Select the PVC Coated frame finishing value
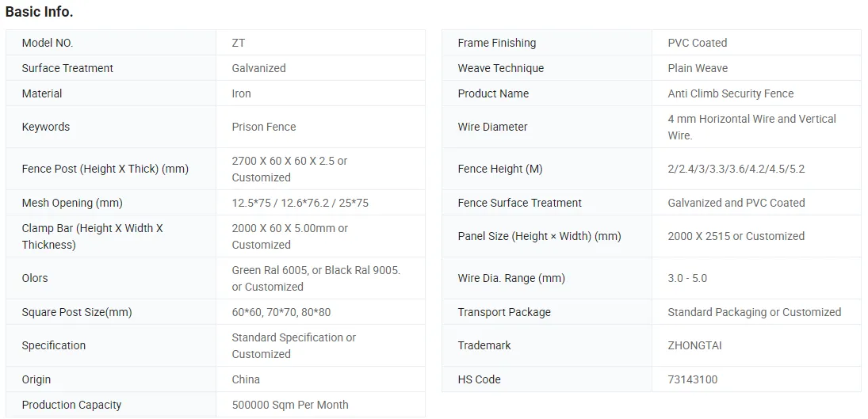This screenshot has width=868, height=419. tap(697, 43)
